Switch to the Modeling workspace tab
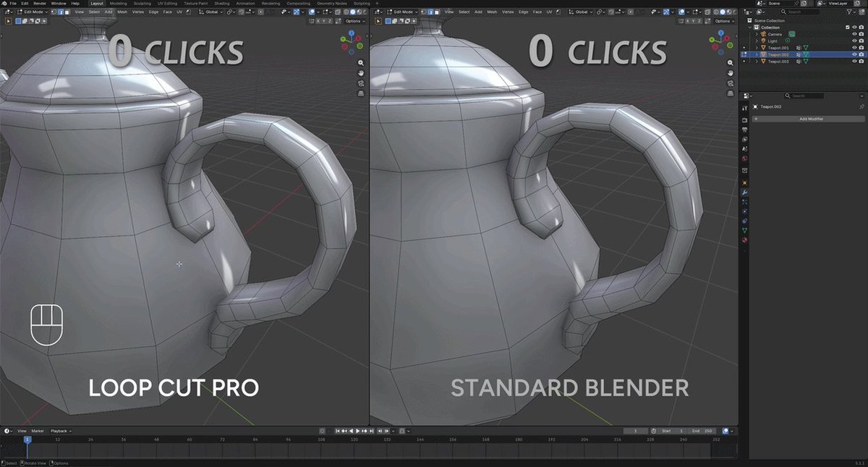Screen dimensions: 868x467 (x=119, y=3)
